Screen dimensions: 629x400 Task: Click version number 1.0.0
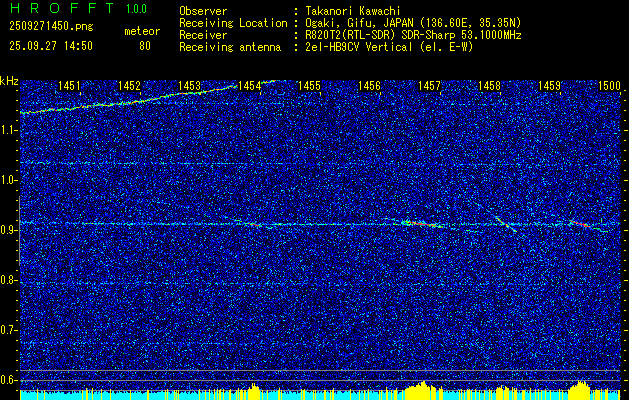(x=136, y=8)
